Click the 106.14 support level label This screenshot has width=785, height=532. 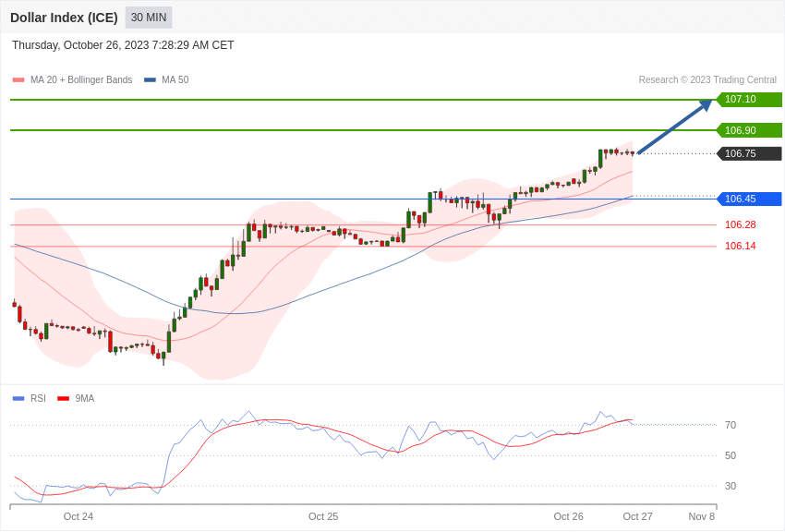click(740, 246)
